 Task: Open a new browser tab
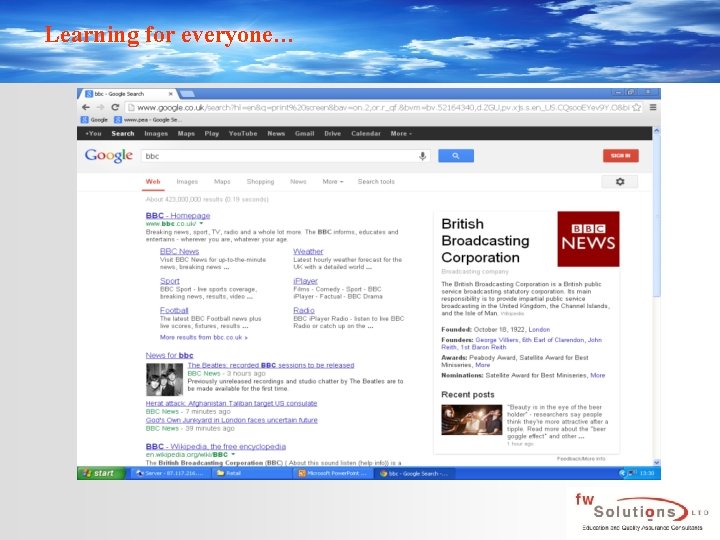(x=187, y=94)
